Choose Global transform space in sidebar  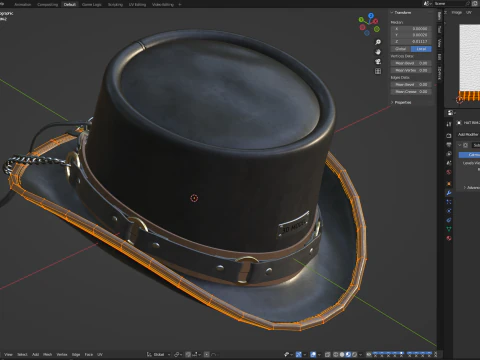point(401,49)
